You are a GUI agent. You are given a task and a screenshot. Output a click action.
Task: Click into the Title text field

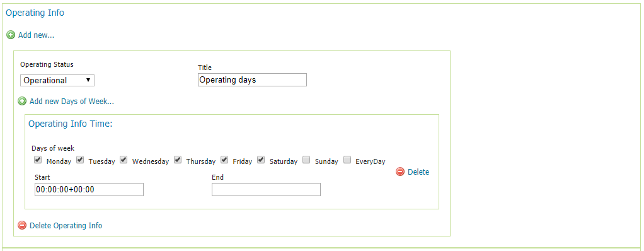pyautogui.click(x=252, y=79)
